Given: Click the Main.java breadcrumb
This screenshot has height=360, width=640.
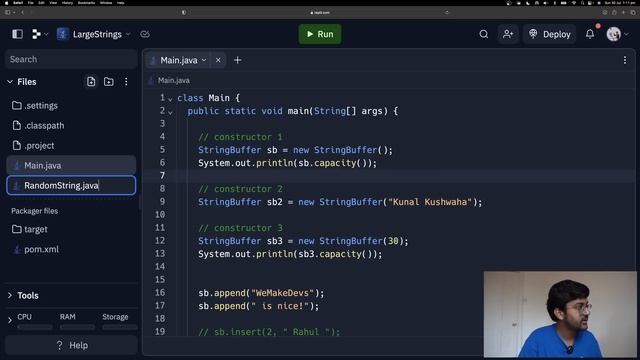Looking at the screenshot, I should pos(173,80).
